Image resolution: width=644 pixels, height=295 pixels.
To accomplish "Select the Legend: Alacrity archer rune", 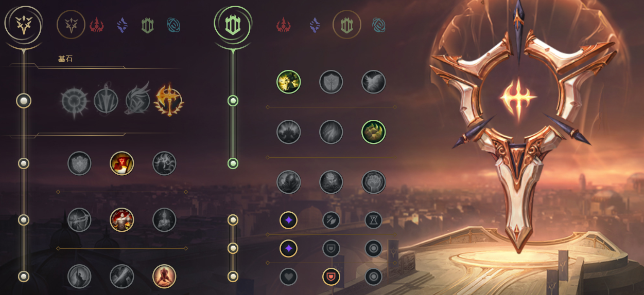I will pos(79,220).
